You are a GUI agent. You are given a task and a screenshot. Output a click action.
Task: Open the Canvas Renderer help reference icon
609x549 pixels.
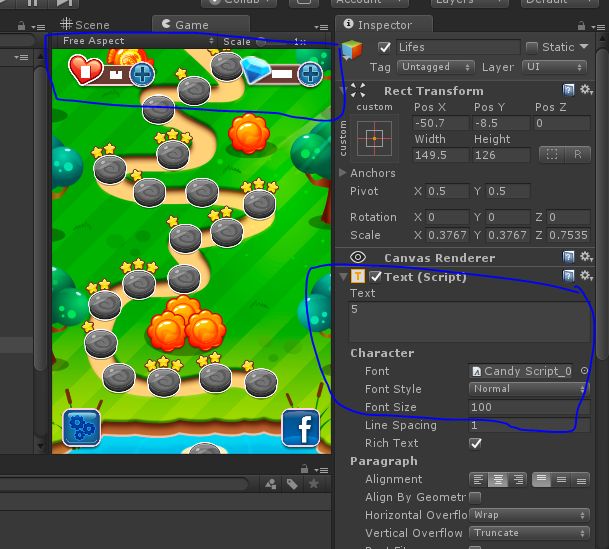[x=568, y=257]
